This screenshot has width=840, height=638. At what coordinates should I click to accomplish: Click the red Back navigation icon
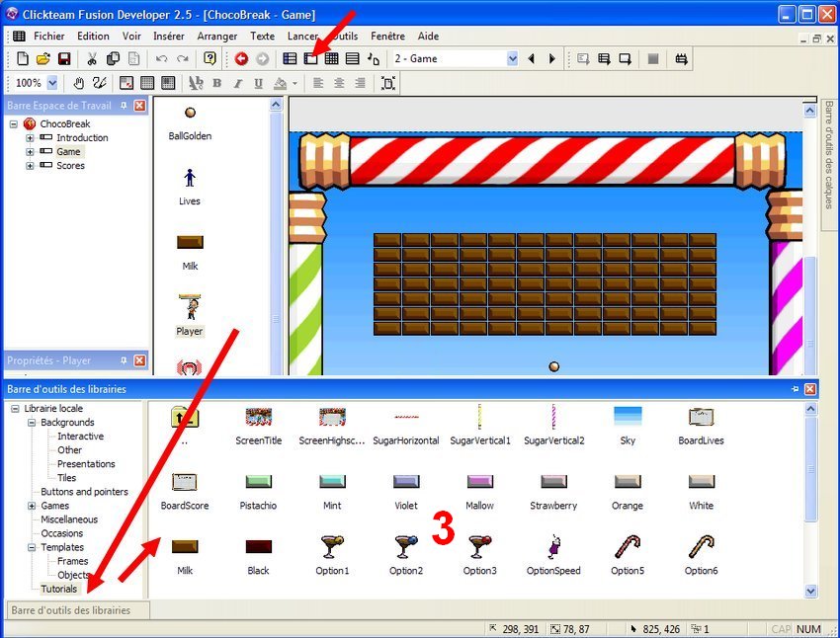click(x=241, y=58)
